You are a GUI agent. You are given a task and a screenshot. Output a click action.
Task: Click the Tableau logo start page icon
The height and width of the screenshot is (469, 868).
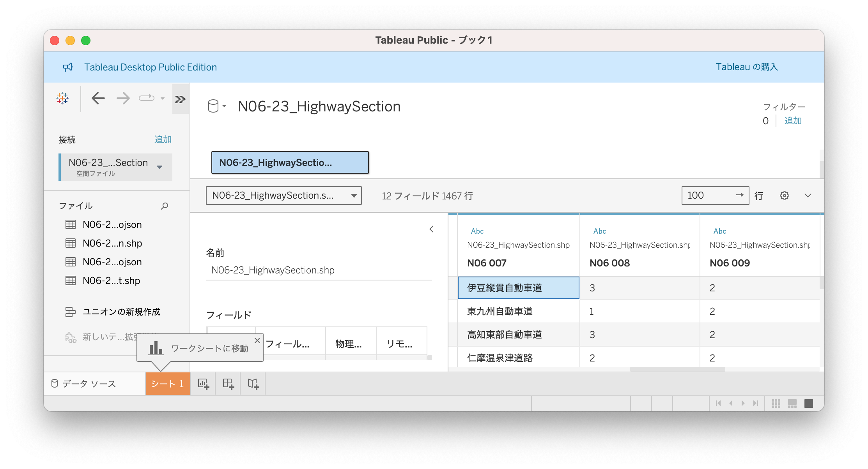tap(62, 98)
